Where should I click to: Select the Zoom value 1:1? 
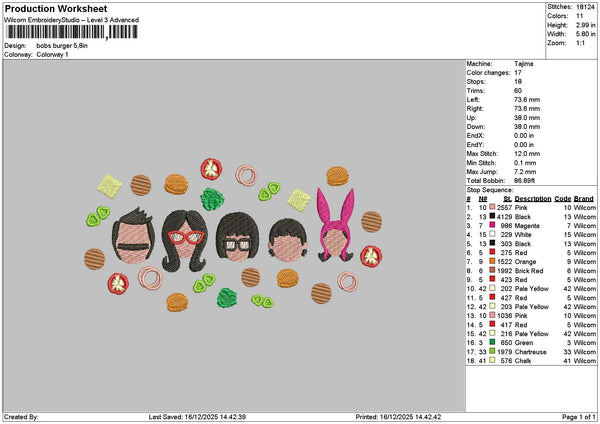pos(580,43)
